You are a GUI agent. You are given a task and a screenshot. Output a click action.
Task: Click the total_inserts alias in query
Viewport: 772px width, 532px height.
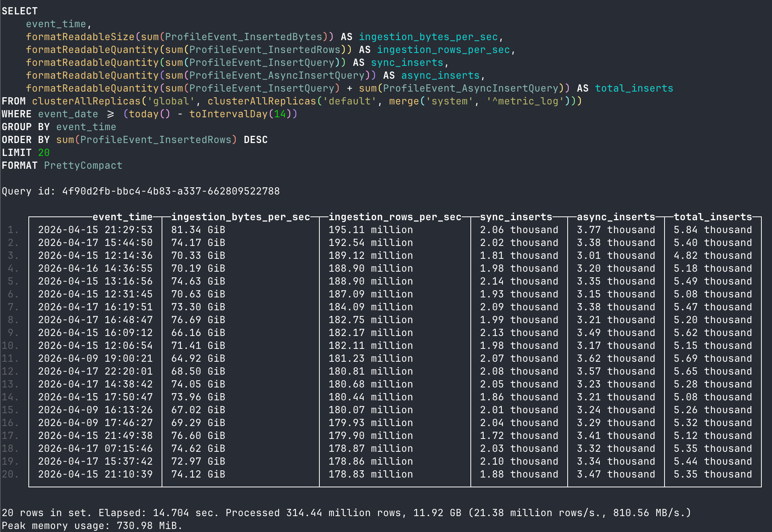(634, 88)
